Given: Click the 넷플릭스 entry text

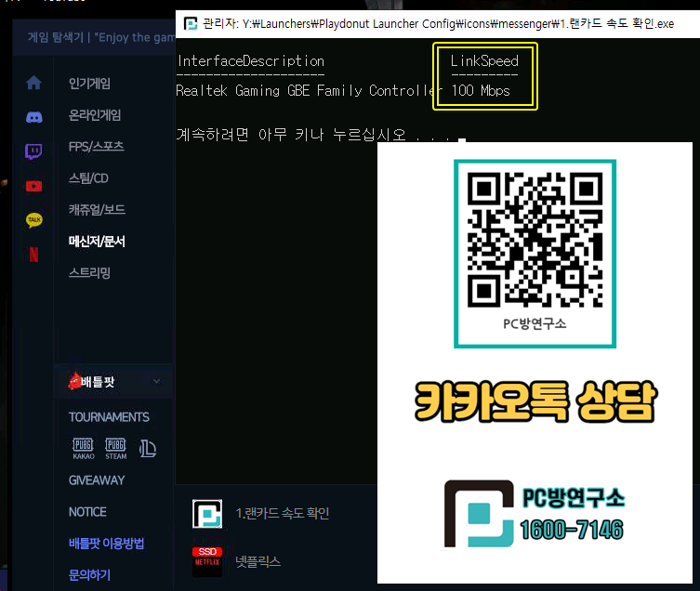Looking at the screenshot, I should [258, 561].
